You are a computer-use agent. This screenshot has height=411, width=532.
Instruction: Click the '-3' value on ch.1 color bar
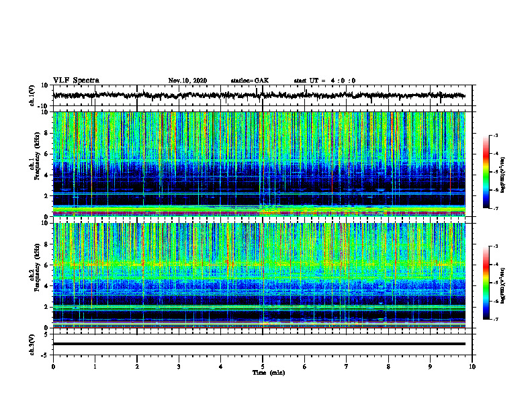[496, 136]
